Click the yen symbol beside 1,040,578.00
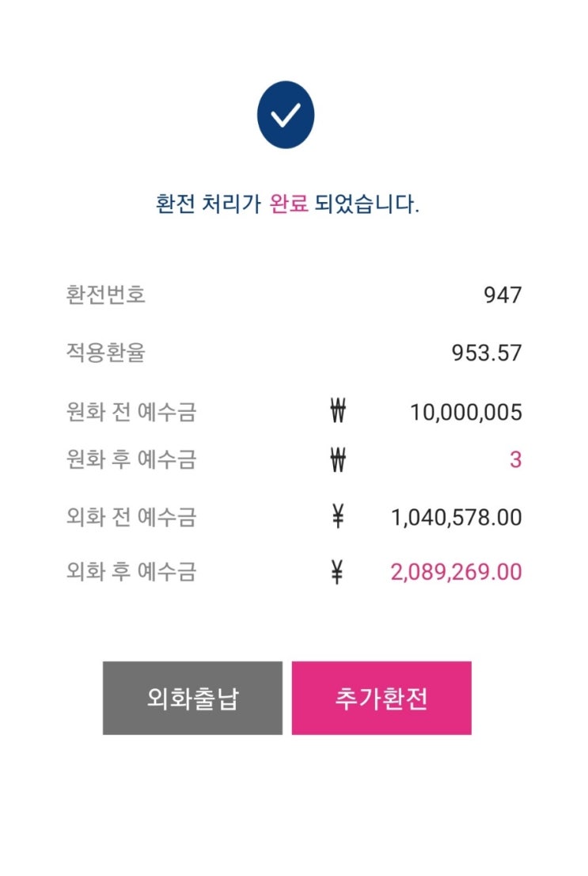 point(338,518)
